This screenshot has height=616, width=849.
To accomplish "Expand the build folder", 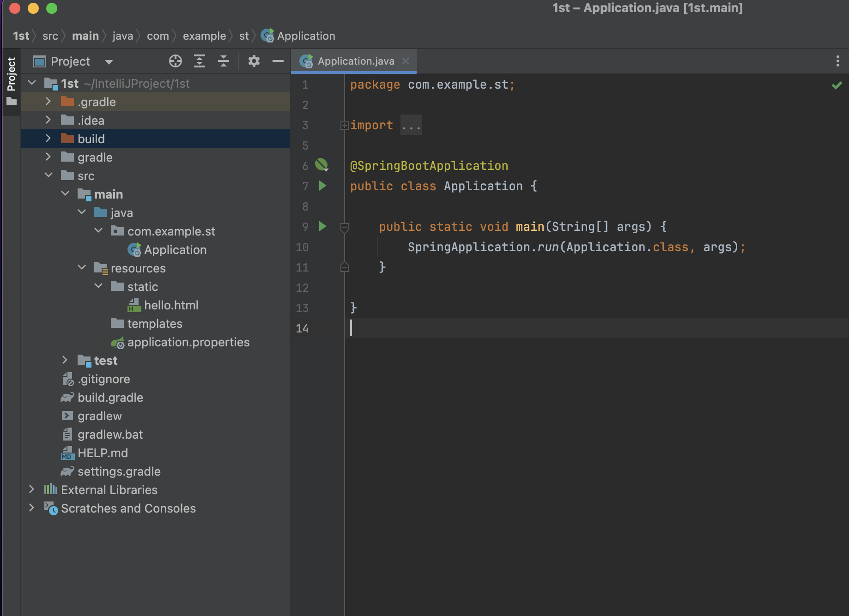I will click(x=48, y=138).
